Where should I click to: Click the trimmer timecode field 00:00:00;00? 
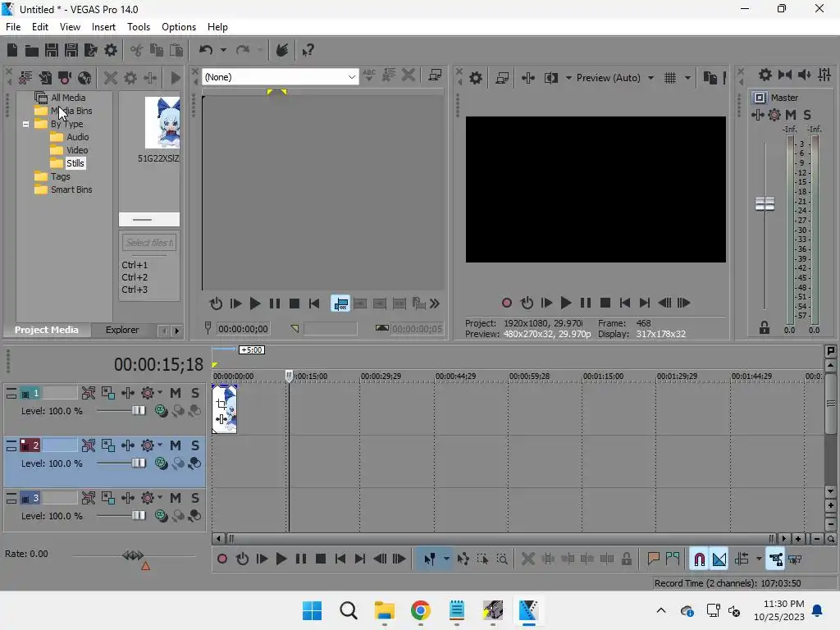click(x=243, y=329)
